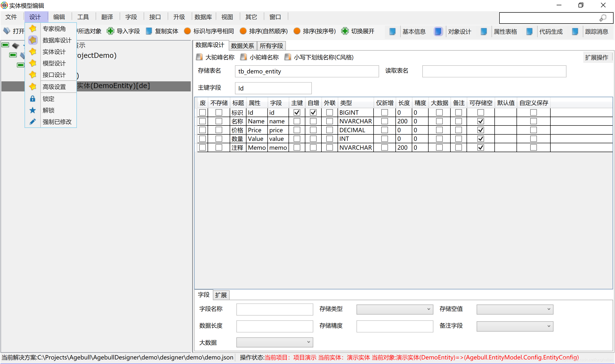Click the star icon beside 专家视角
Image resolution: width=615 pixels, height=364 pixels.
(x=33, y=29)
